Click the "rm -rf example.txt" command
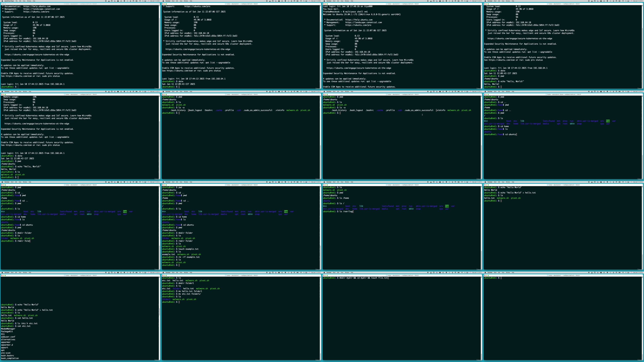The height and width of the screenshot is (362, 644). [189, 257]
